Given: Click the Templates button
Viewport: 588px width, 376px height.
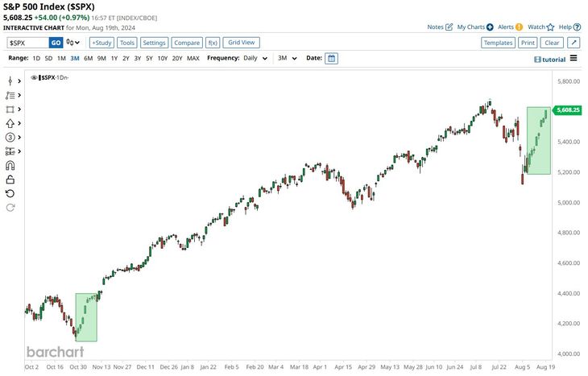Looking at the screenshot, I should pyautogui.click(x=497, y=43).
